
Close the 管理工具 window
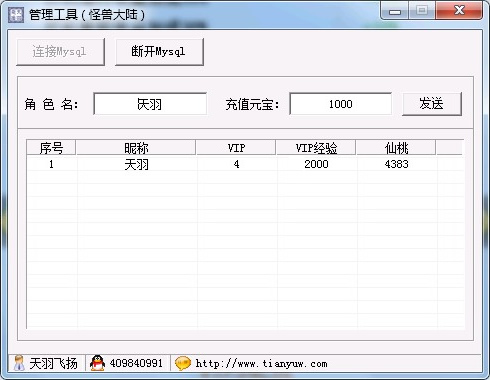click(459, 11)
